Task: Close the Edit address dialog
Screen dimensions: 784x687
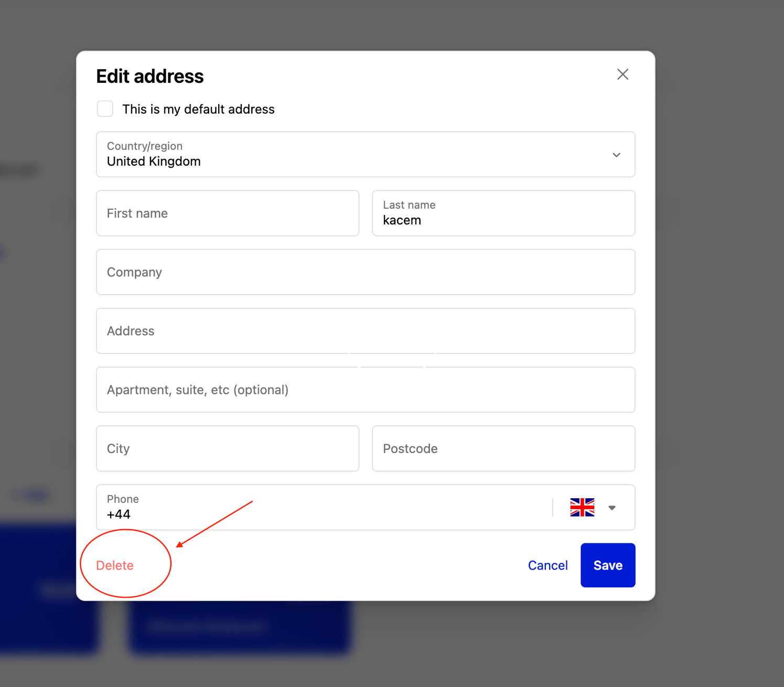Action: tap(622, 74)
